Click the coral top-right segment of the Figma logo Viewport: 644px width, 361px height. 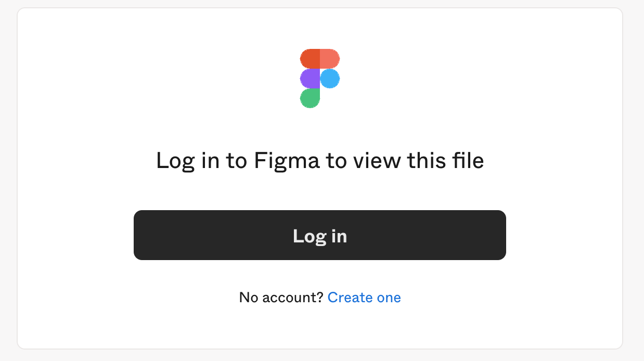tap(329, 58)
